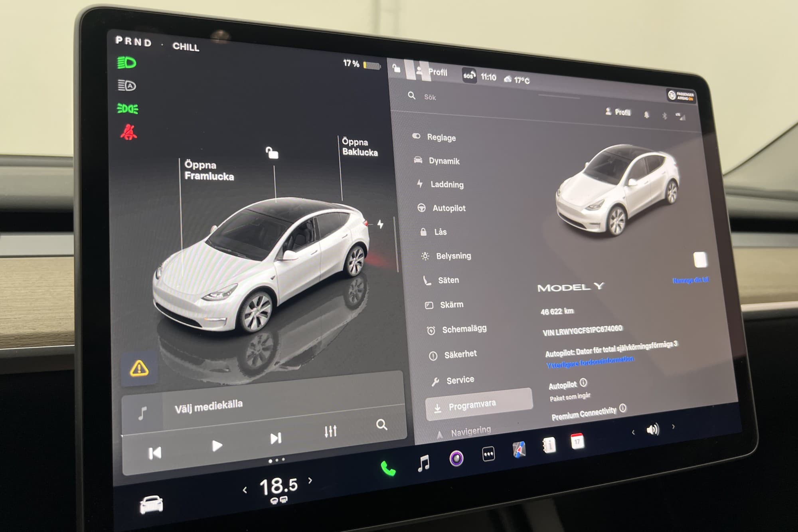Screen dimensions: 798x532
Task: Open the media equalizer sliders
Action: [x=330, y=431]
